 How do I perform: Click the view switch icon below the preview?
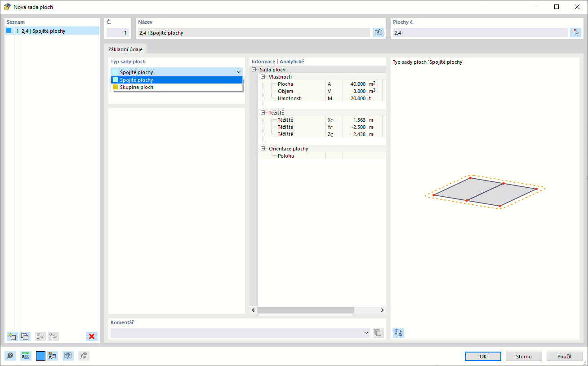[398, 333]
